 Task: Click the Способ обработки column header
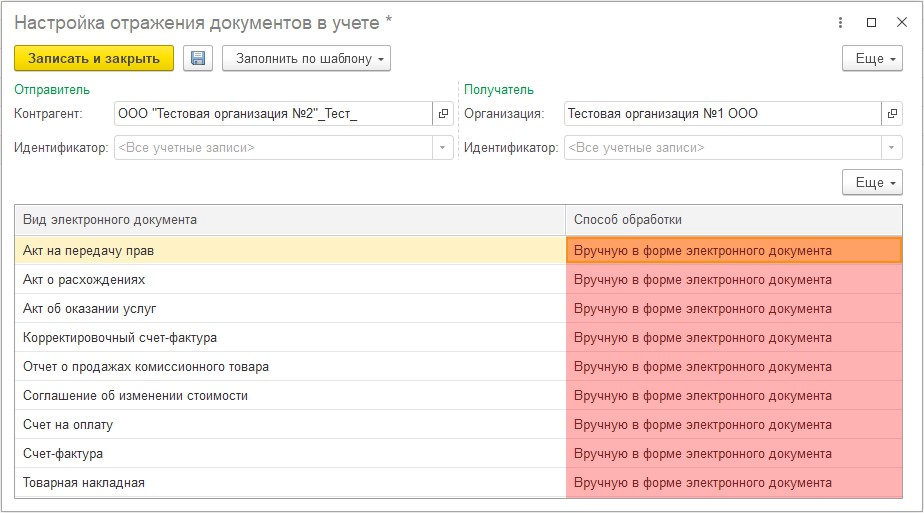(x=733, y=220)
